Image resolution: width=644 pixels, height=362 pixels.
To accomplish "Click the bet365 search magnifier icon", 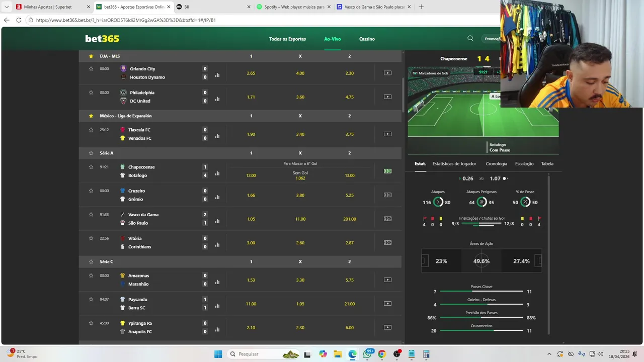I will 470,38.
